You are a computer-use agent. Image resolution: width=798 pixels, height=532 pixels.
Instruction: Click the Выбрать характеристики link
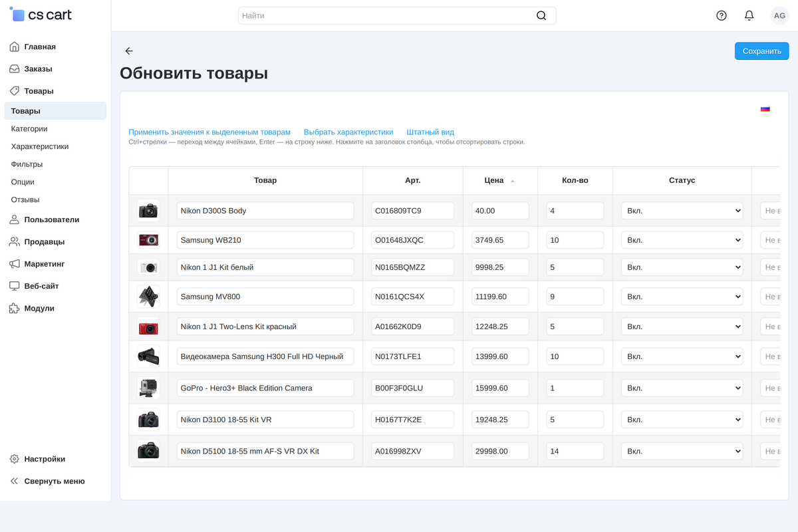348,132
